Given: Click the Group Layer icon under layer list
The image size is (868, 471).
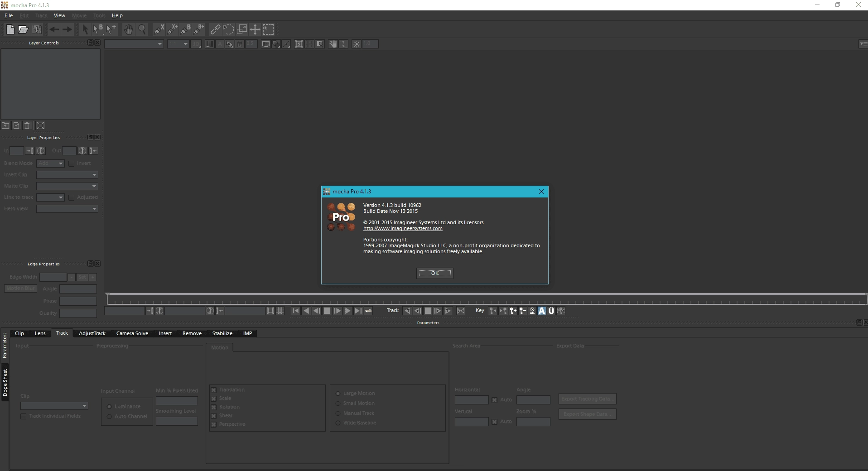Looking at the screenshot, I should [x=6, y=125].
